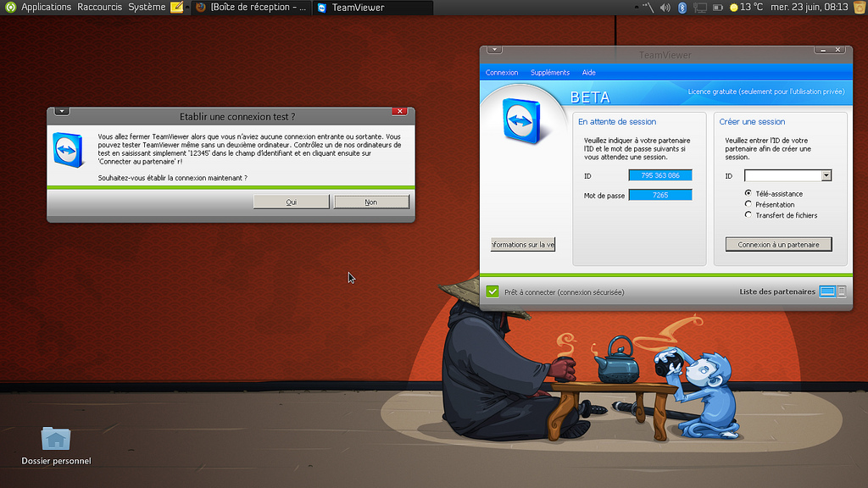Open the Applications menu in the top panel
Image resolution: width=868 pixels, height=488 pixels.
46,7
